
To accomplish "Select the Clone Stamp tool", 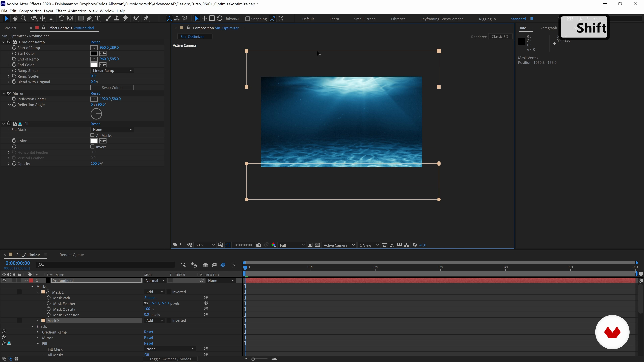I will (117, 18).
